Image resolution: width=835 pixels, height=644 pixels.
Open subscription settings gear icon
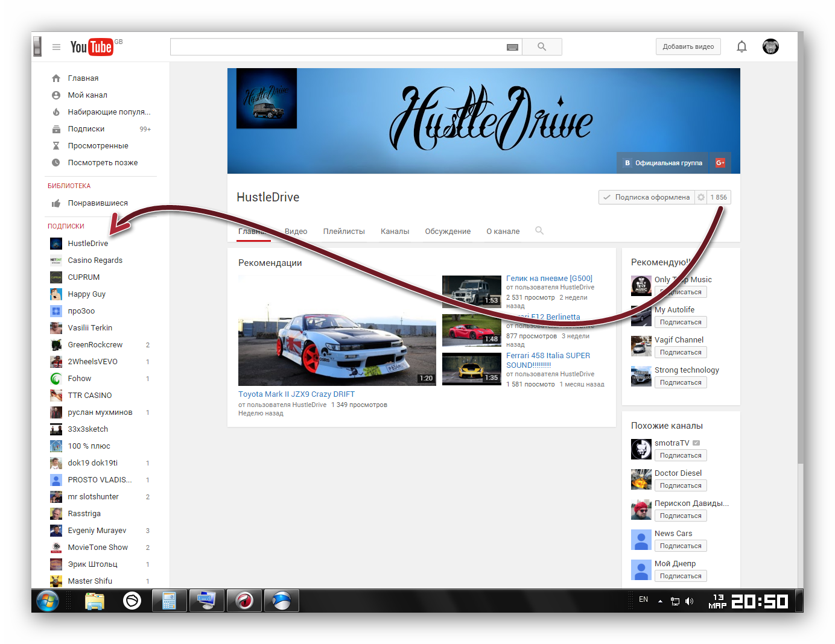click(700, 197)
